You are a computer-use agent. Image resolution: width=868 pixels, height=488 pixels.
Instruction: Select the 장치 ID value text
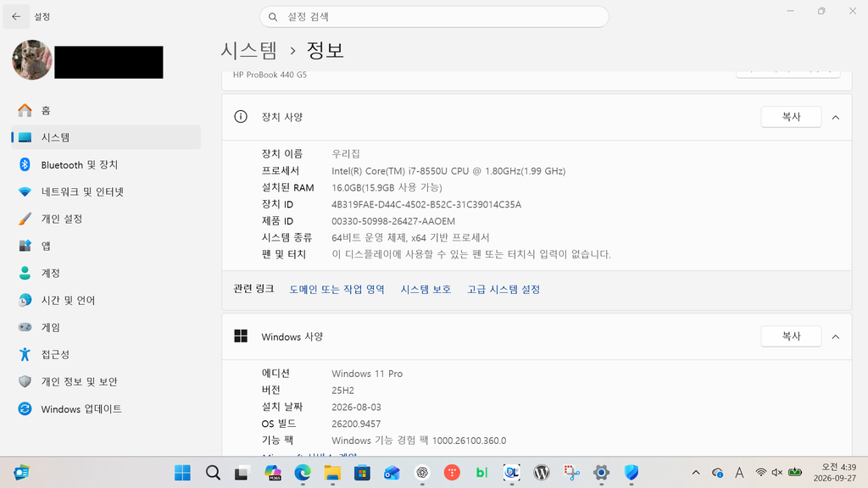[x=426, y=204]
